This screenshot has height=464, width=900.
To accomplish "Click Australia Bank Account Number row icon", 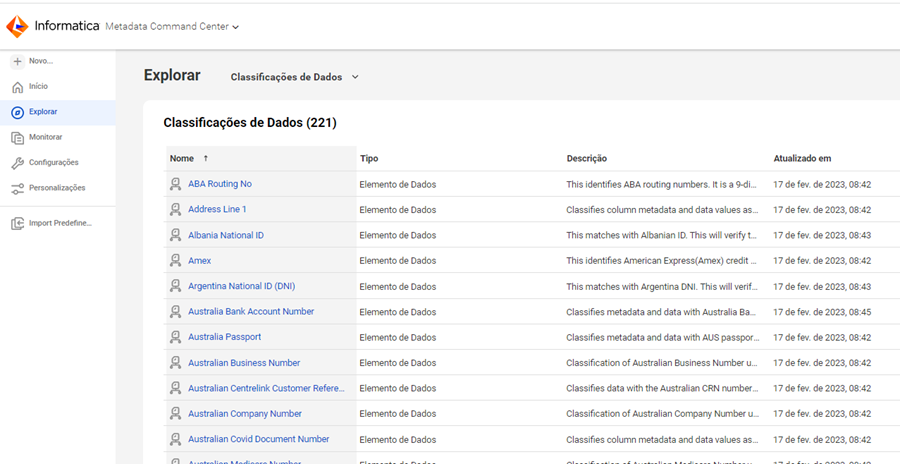I will [x=175, y=311].
